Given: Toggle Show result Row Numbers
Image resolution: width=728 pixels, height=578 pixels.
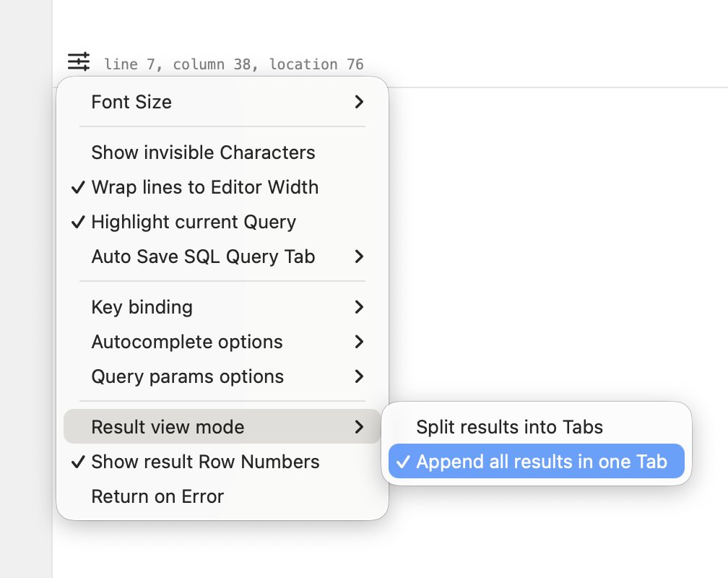Looking at the screenshot, I should coord(222,462).
